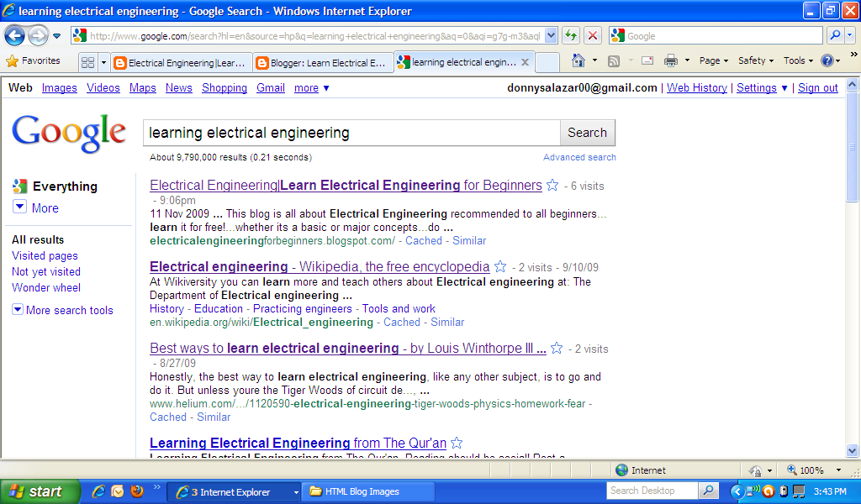
Task: Open recent pages dropdown beside navigation arrows
Action: [56, 36]
